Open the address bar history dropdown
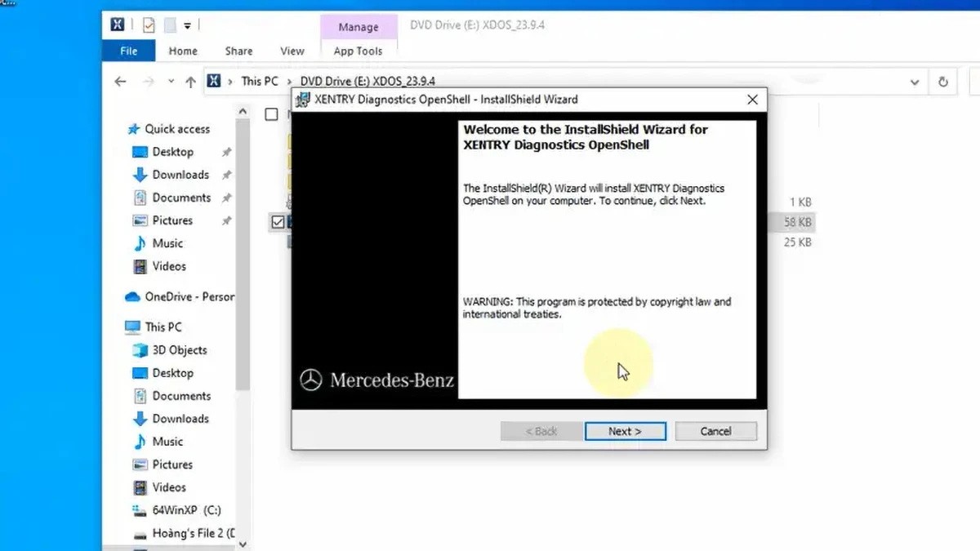The image size is (980, 551). [915, 82]
